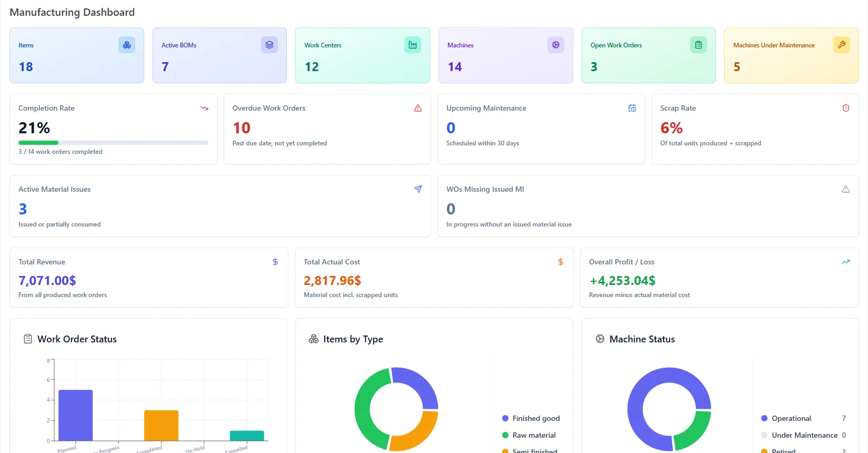
Task: Click the 'Scheduled within 30 days' text
Action: 483,143
